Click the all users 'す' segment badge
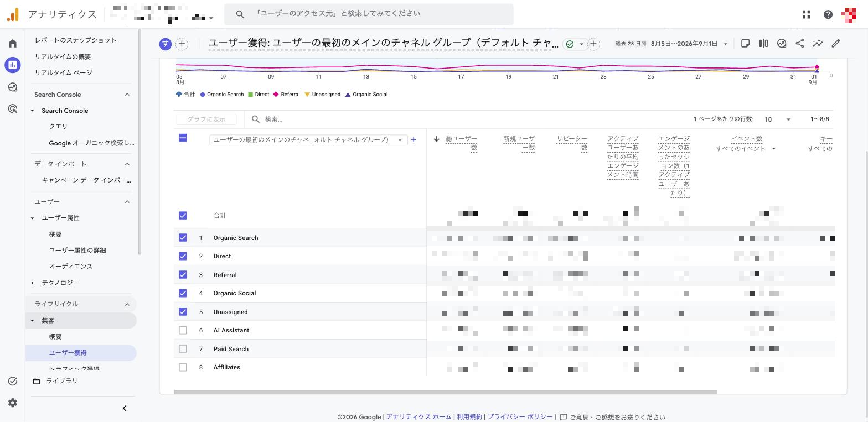Screen dimensions: 868x422 [x=165, y=44]
